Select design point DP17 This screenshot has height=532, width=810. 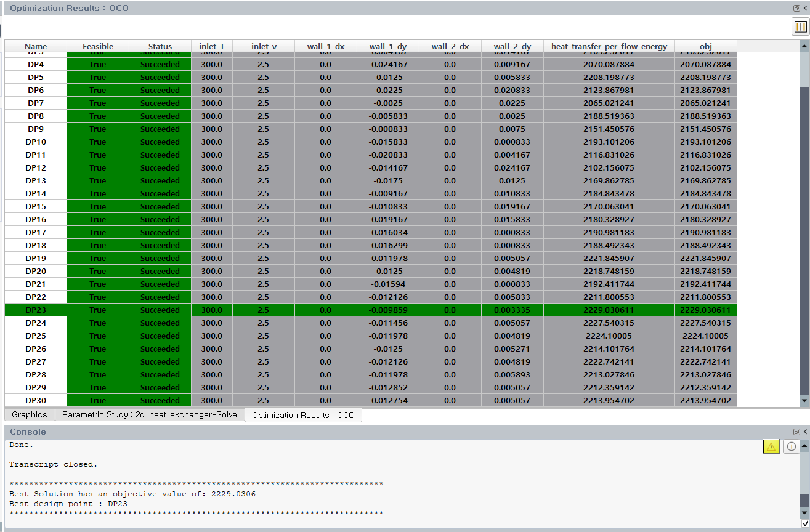tap(36, 232)
